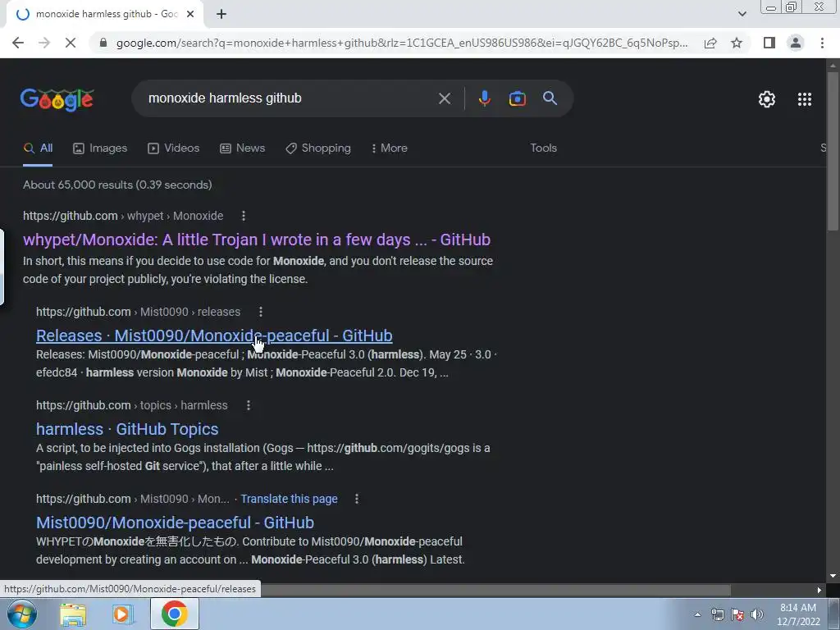Open Chrome's three-dot menu

point(822,43)
